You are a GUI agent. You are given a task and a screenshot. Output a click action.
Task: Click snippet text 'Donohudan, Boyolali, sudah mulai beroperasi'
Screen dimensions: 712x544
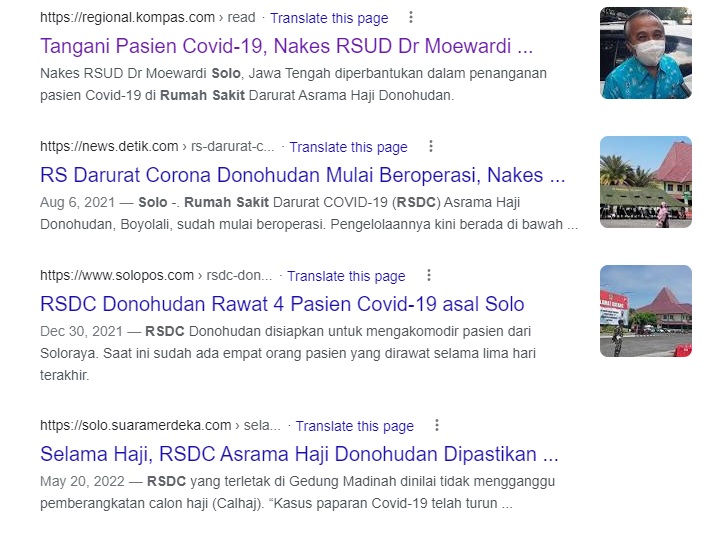click(x=183, y=224)
